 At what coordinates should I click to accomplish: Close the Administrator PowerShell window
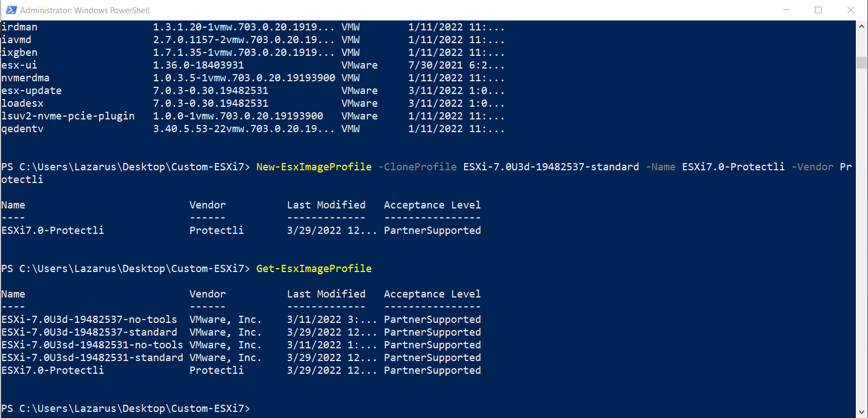851,10
